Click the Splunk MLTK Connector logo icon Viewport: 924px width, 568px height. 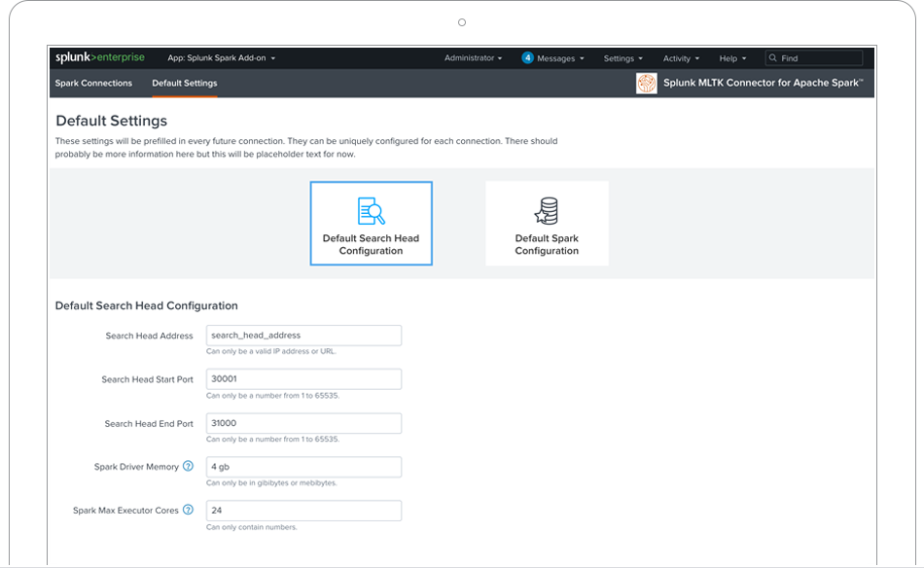click(x=647, y=83)
